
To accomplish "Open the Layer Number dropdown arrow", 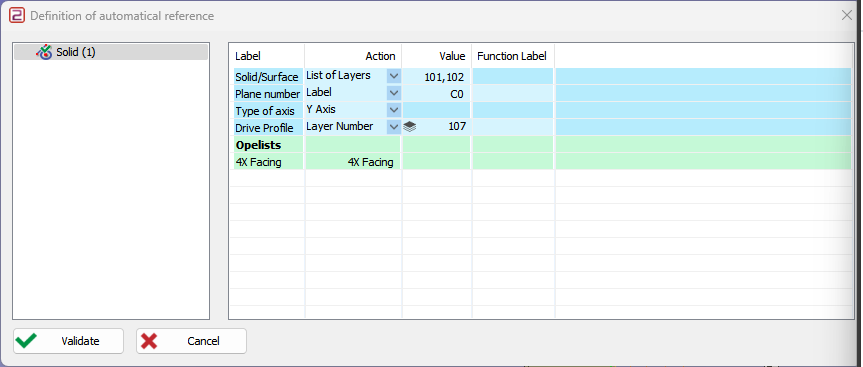I will [394, 127].
